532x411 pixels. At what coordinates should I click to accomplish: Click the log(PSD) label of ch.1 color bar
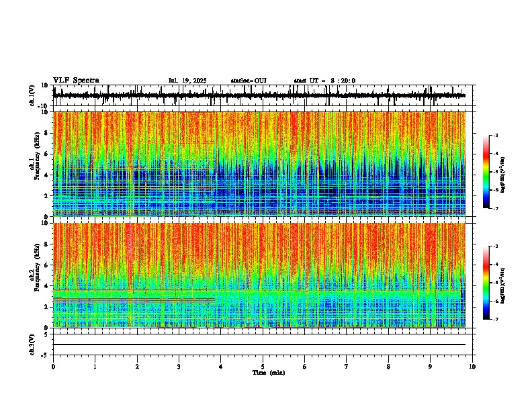[503, 175]
